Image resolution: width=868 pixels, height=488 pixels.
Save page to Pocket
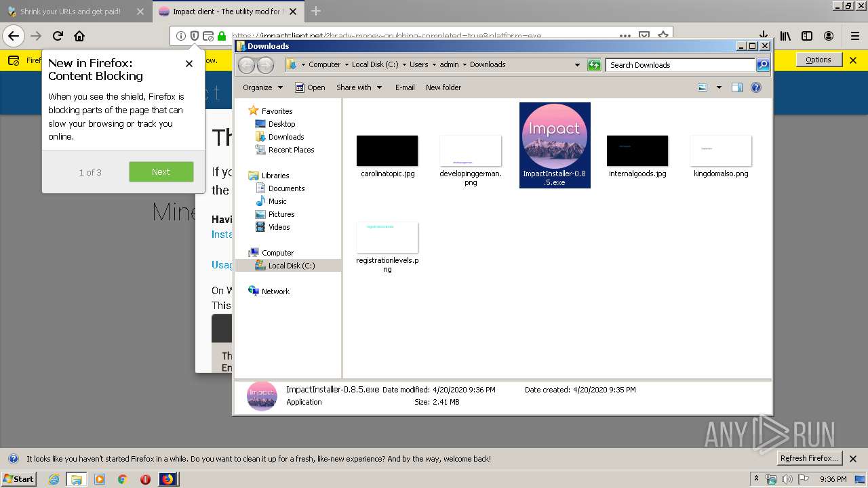(644, 36)
